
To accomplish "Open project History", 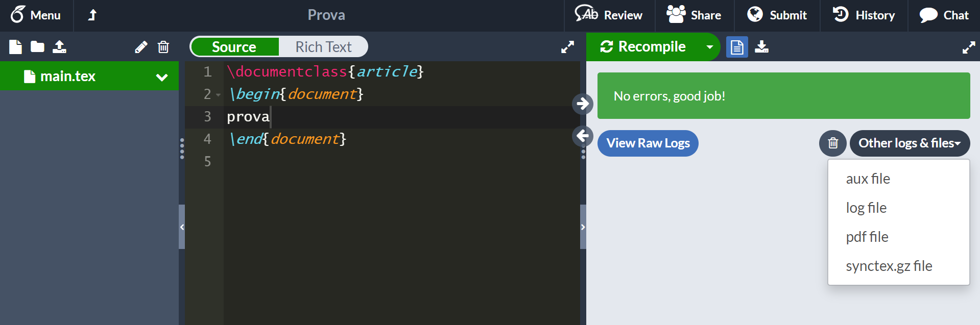I will coord(864,15).
